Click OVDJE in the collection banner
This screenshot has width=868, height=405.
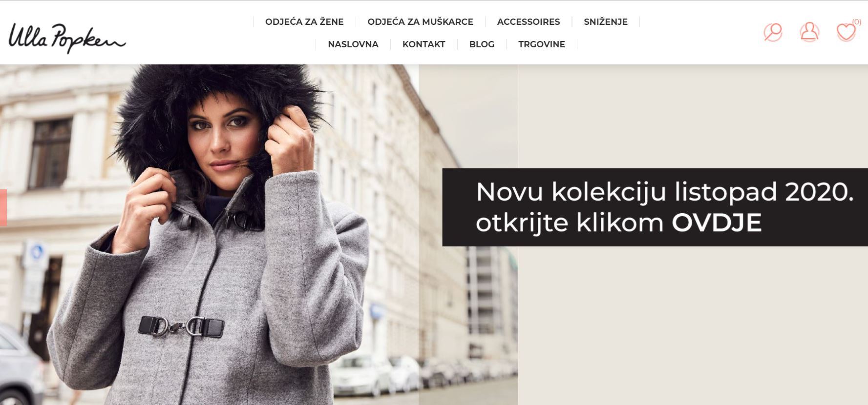(x=717, y=223)
